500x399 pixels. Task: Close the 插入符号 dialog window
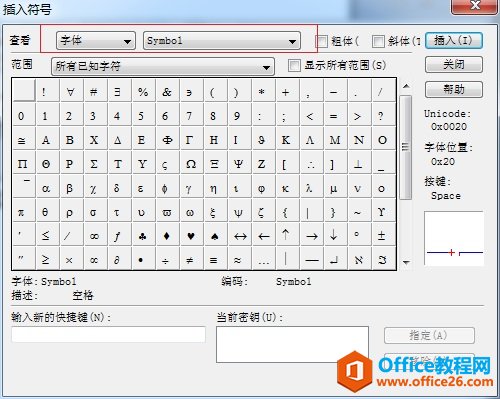click(474, 6)
